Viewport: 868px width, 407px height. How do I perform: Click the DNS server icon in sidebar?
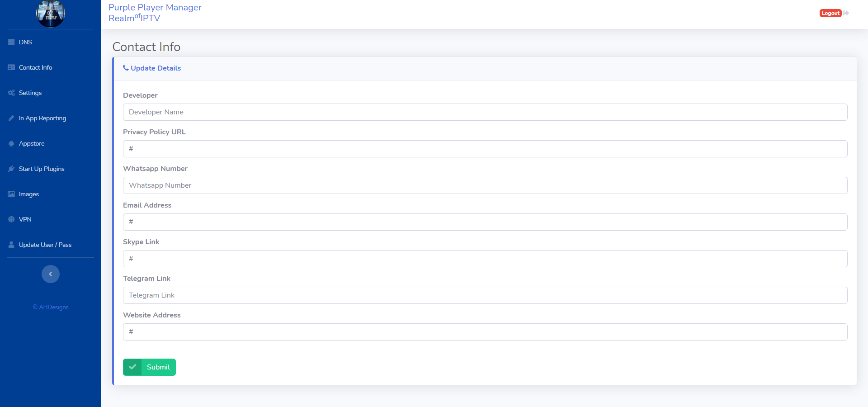tap(11, 42)
